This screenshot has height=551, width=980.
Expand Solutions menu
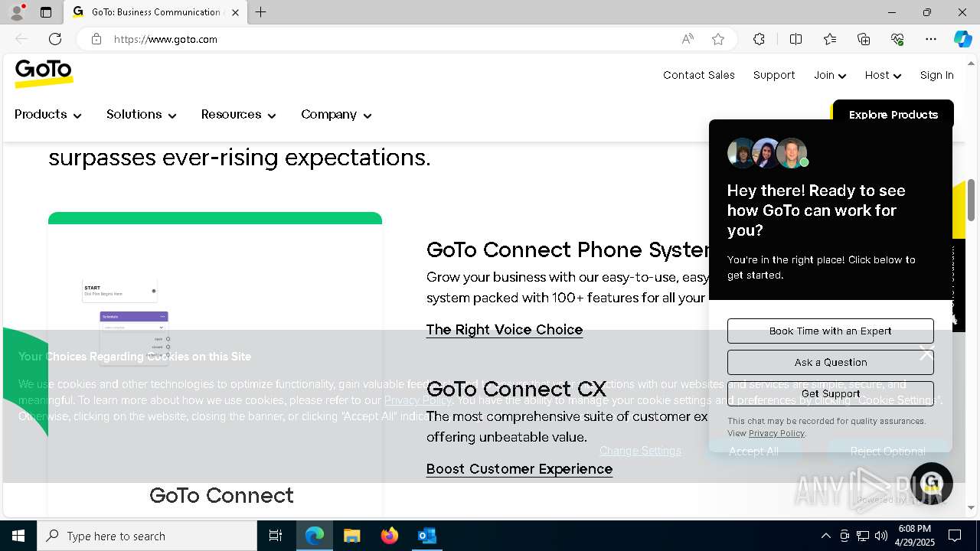coord(142,115)
